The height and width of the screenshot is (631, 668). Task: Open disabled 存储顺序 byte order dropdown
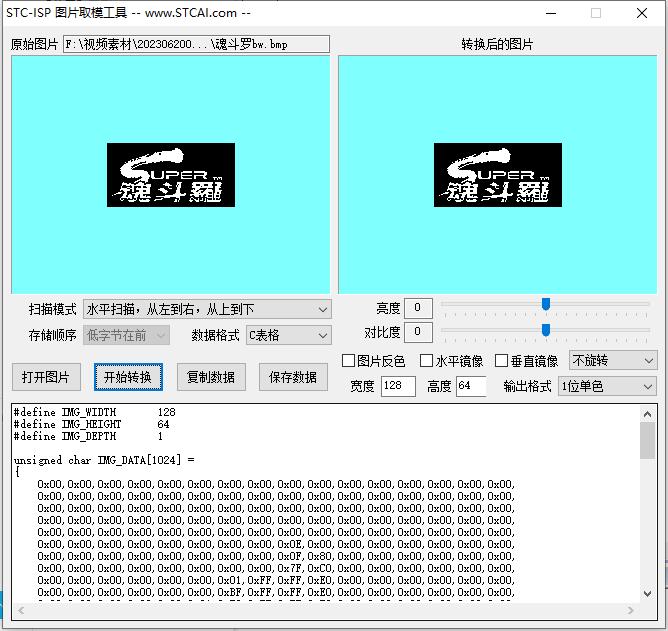126,335
